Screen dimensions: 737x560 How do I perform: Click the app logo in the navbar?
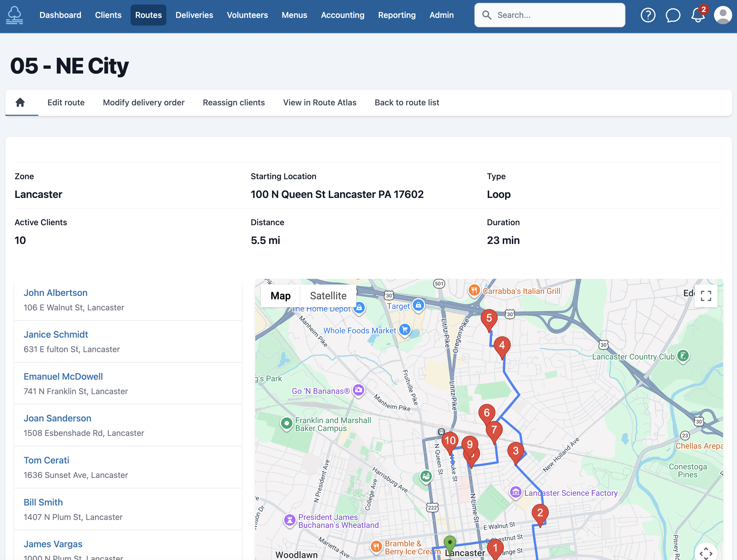coord(15,15)
